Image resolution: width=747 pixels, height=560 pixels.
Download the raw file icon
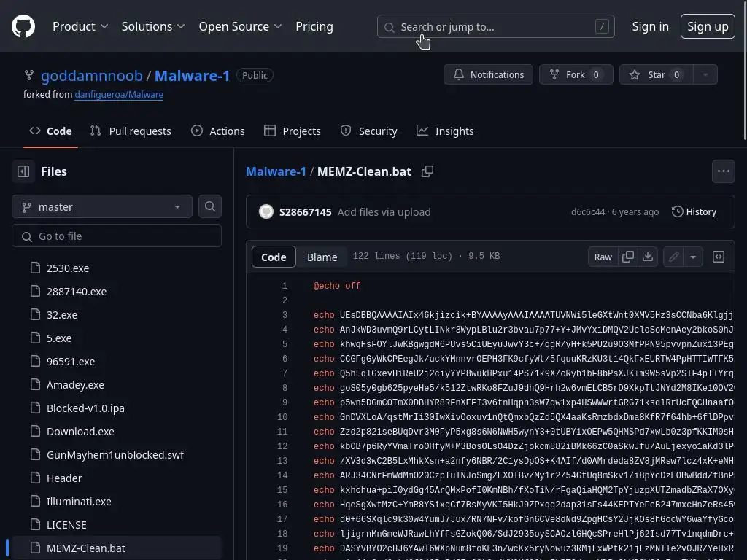[x=648, y=257]
